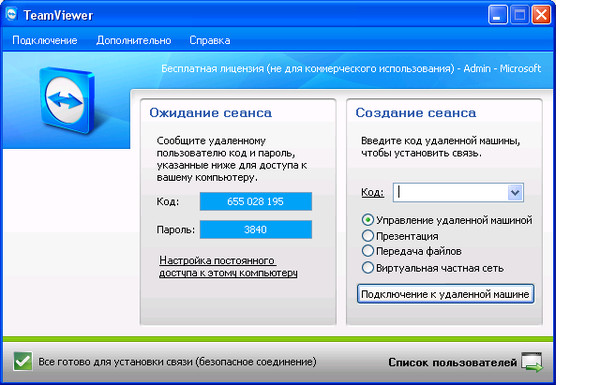
Task: Click the green checkmark status icon
Action: click(x=23, y=361)
